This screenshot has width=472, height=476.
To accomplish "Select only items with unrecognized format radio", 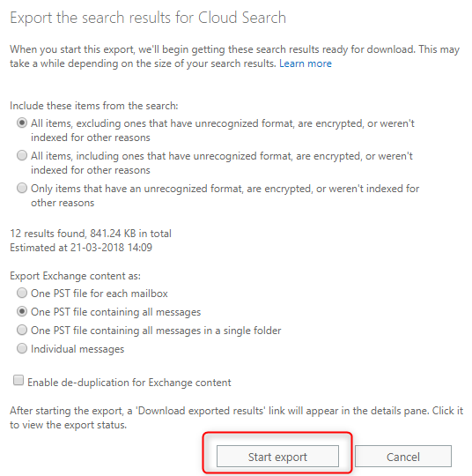I will point(22,189).
